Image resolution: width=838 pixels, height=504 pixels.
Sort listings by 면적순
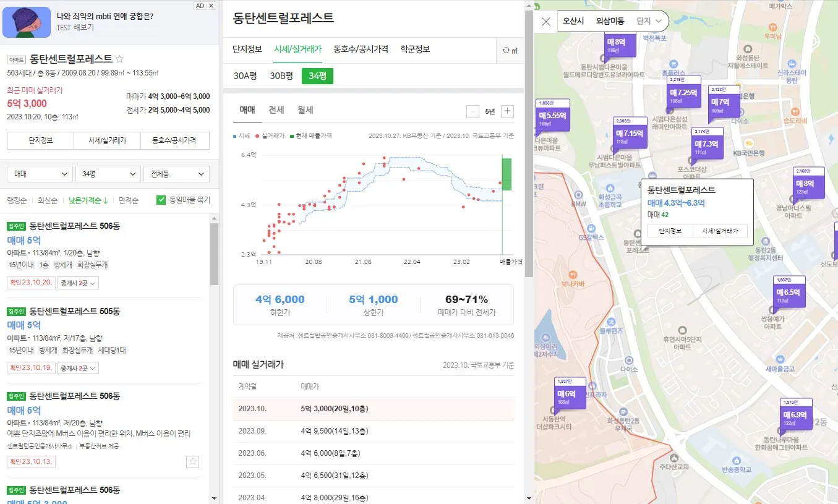pos(129,200)
